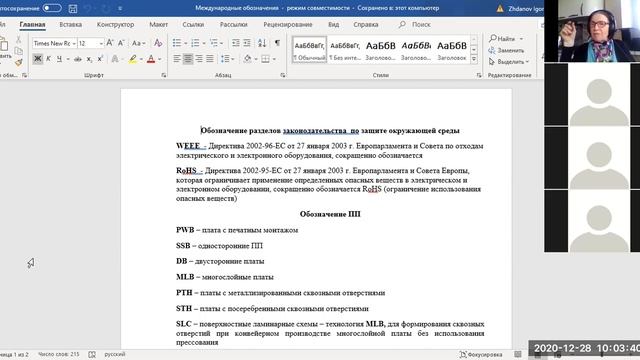
Task: Switch to the Конструктор tab
Action: pos(116,24)
